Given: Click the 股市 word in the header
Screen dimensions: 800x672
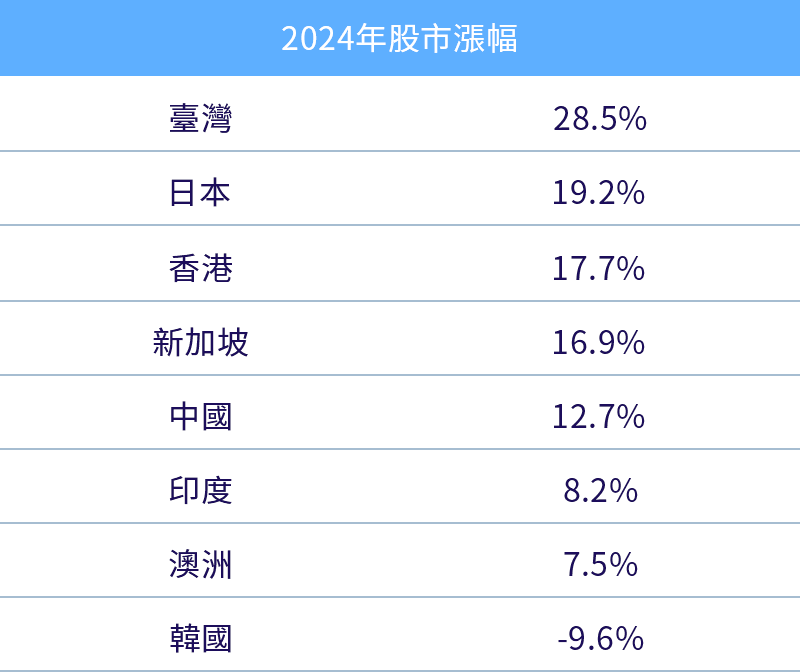Looking at the screenshot, I should 420,38.
